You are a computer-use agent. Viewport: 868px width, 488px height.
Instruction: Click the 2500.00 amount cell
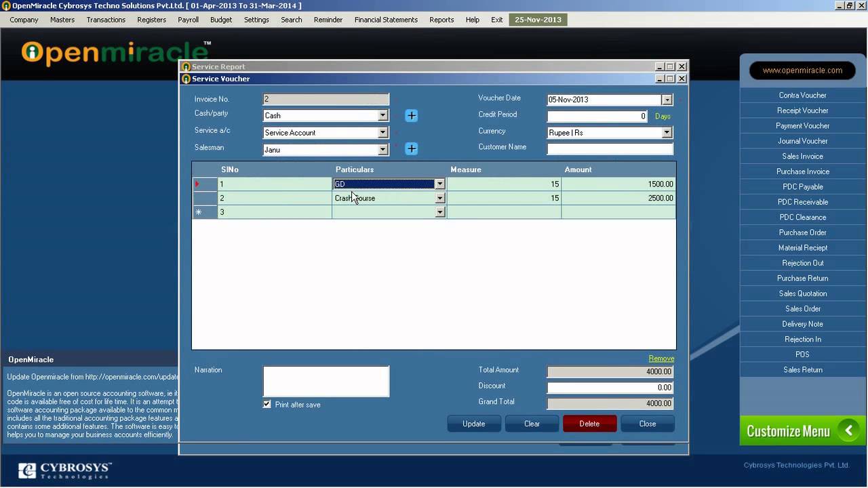pos(618,199)
